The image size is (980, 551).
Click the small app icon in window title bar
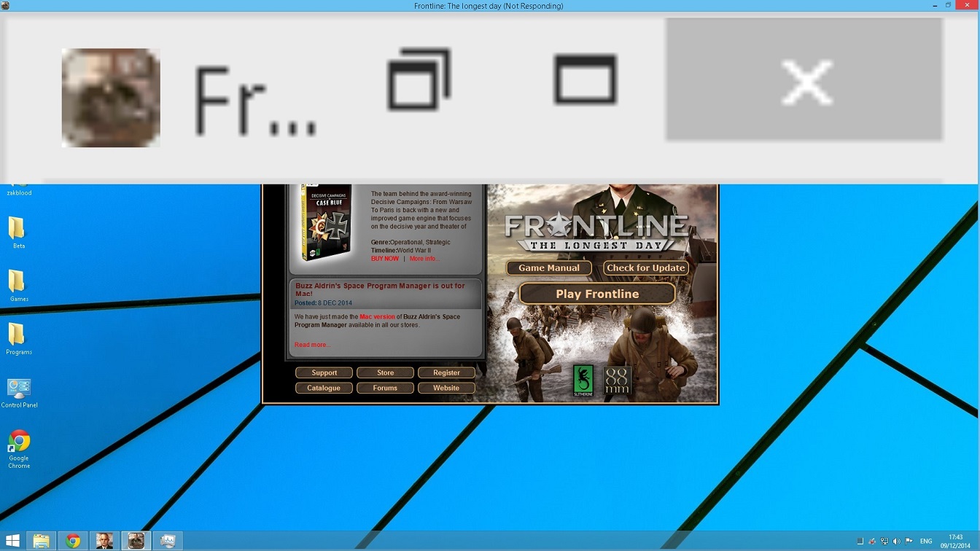[5, 6]
